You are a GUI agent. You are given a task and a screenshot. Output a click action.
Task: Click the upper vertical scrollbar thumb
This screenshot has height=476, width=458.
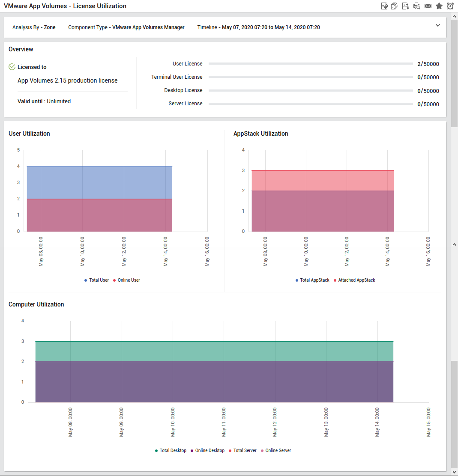click(454, 74)
